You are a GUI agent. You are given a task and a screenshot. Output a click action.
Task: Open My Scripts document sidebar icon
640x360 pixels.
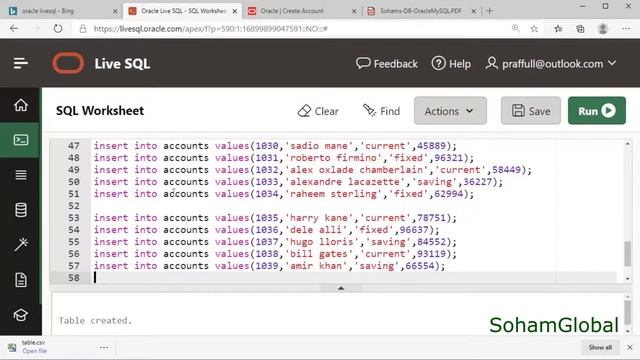pyautogui.click(x=21, y=280)
